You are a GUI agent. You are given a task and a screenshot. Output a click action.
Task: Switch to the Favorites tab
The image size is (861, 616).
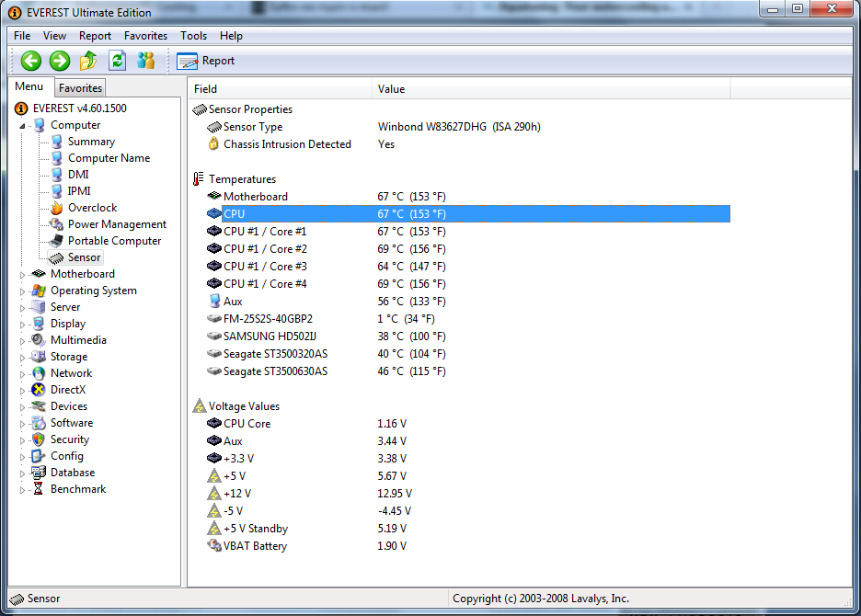[80, 88]
